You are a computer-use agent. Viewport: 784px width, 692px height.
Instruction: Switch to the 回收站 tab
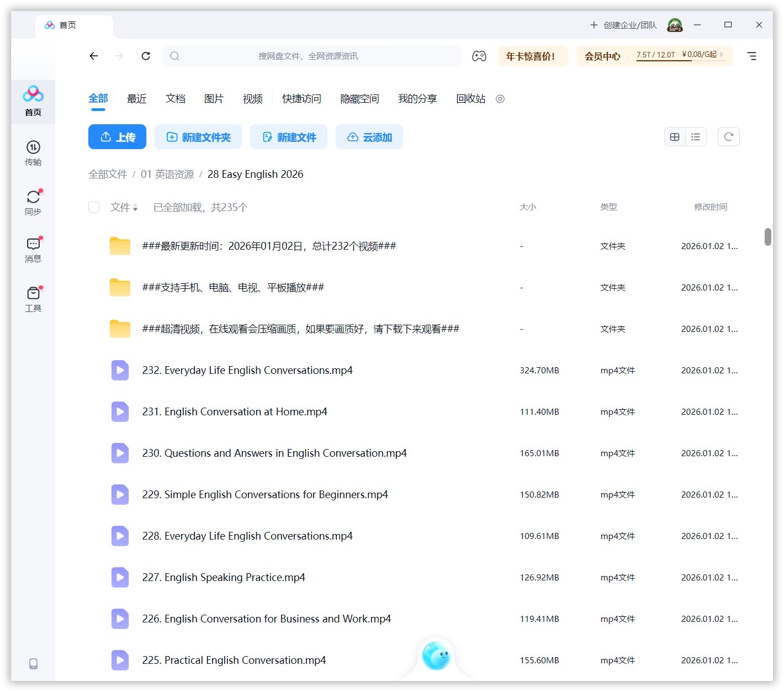(x=470, y=99)
